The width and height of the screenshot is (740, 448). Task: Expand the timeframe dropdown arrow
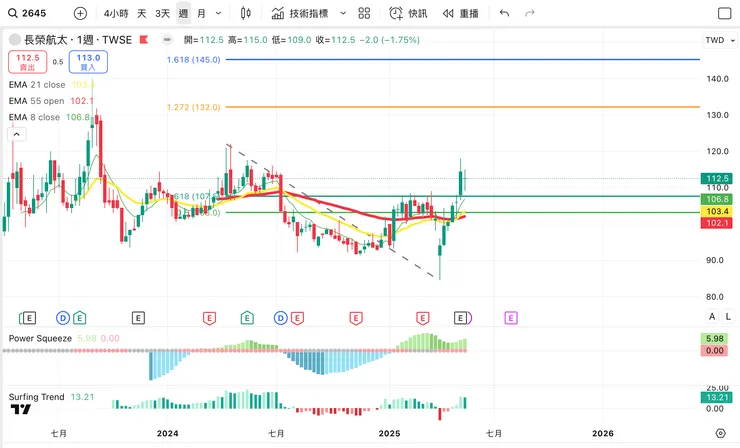218,13
